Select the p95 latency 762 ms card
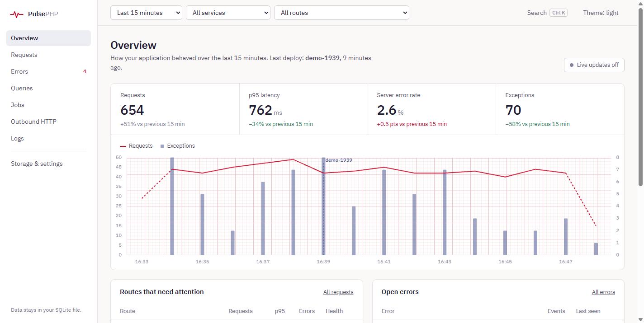The image size is (644, 323). pos(303,109)
